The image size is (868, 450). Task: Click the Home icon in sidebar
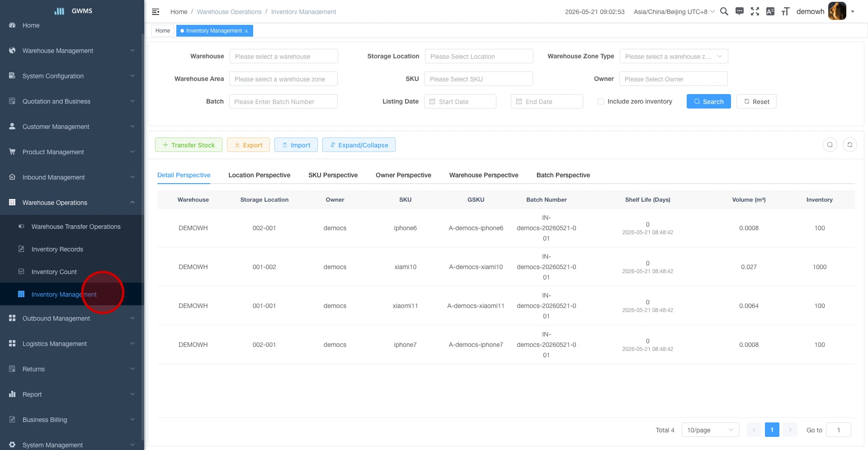tap(12, 25)
